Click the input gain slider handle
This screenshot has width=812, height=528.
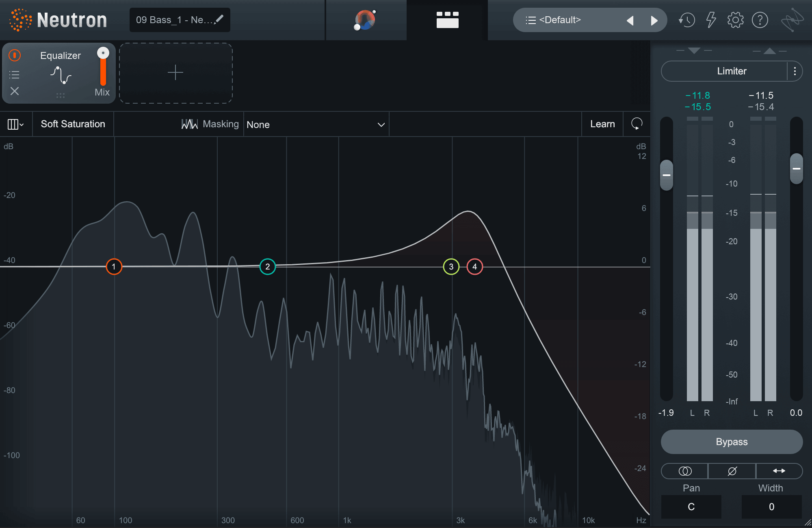(x=667, y=175)
